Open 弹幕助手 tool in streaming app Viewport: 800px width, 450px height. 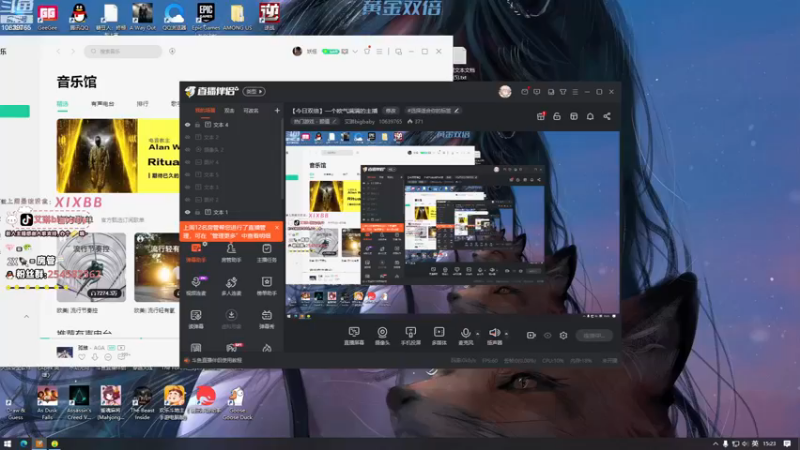pos(196,253)
